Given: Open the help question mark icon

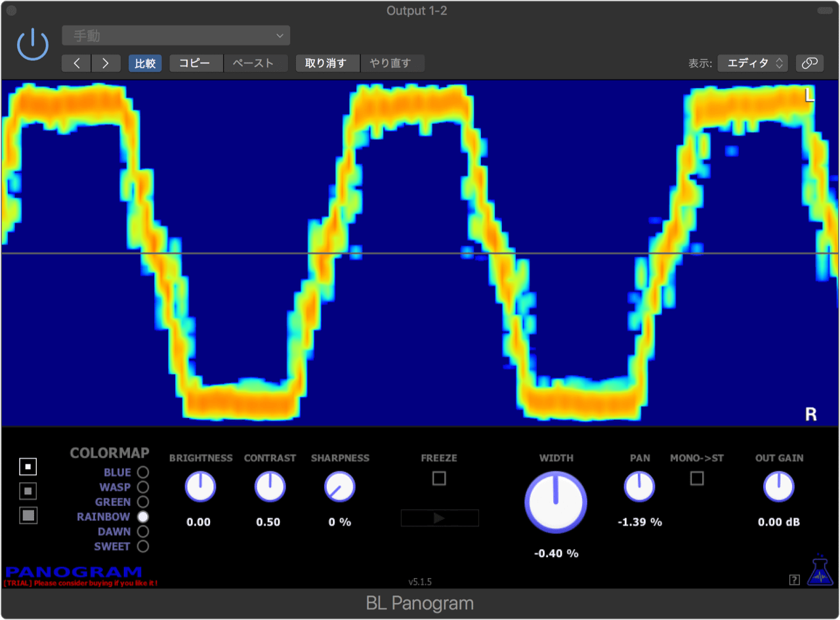Looking at the screenshot, I should coord(794,579).
